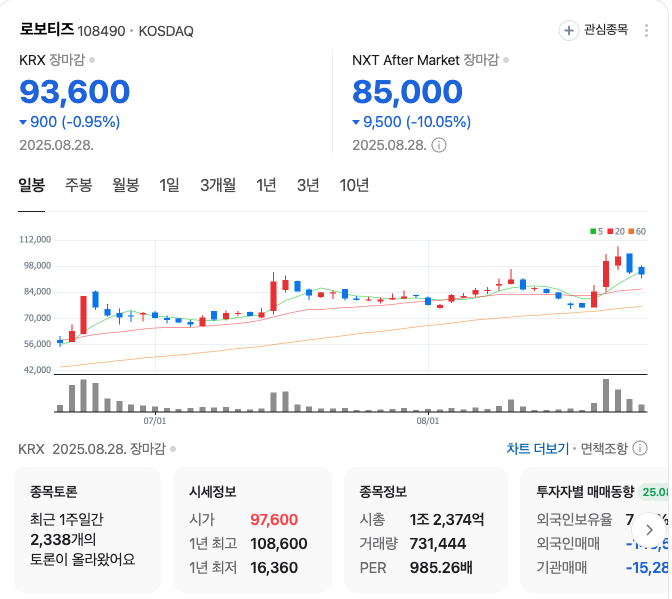The image size is (672, 599).
Task: Click the green 5-day moving average legend
Action: (x=597, y=231)
